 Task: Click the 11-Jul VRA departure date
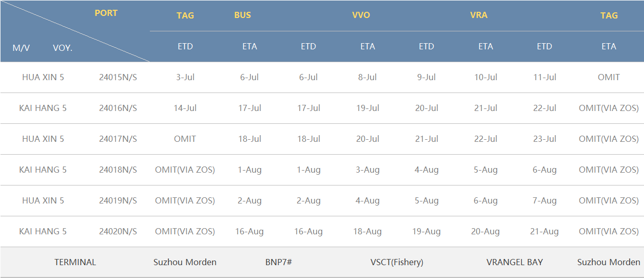click(x=544, y=77)
